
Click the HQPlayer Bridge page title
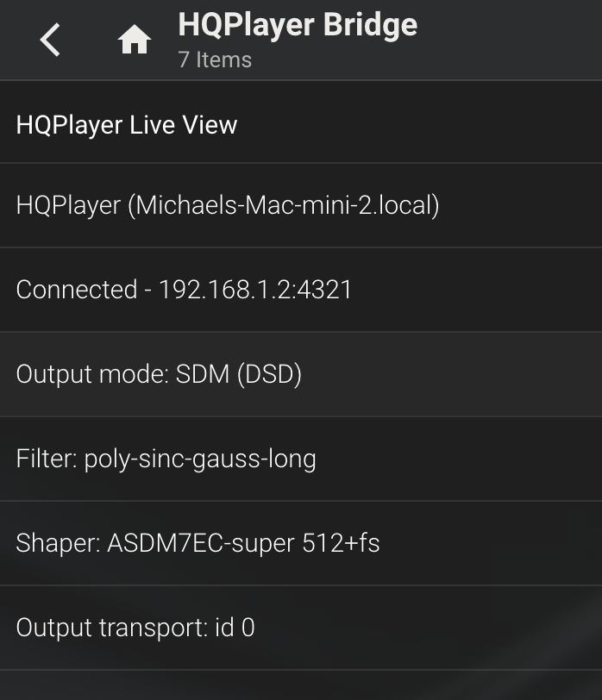tap(298, 25)
